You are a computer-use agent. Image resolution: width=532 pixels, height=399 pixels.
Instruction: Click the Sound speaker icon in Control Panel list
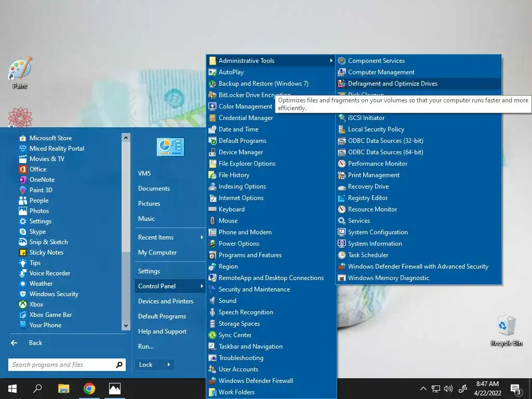coord(212,301)
